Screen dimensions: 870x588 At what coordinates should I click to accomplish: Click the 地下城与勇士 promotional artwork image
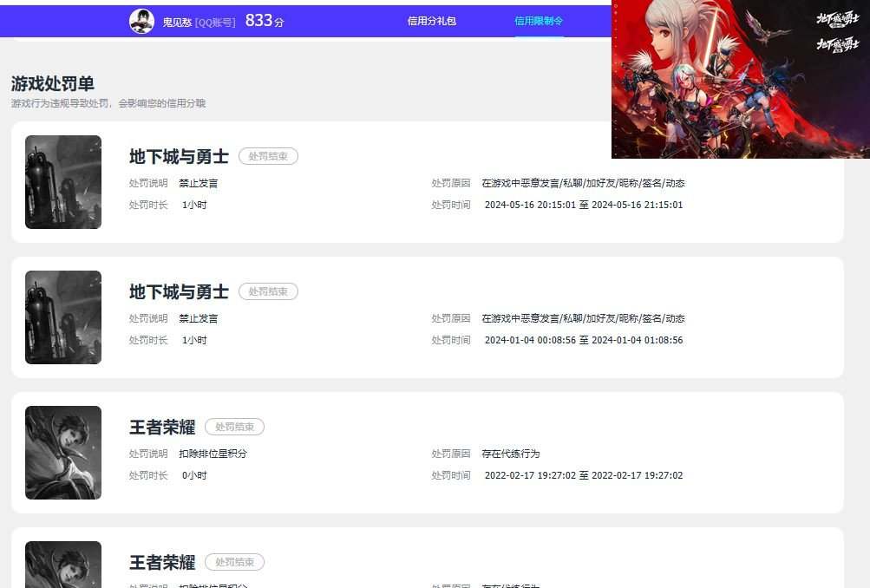[741, 79]
